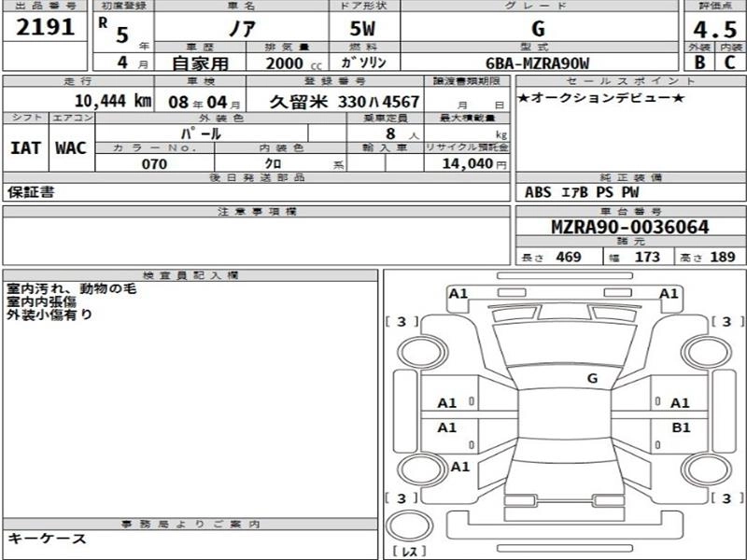Select the length value 469
Screen dimensions: 747x560
point(569,258)
